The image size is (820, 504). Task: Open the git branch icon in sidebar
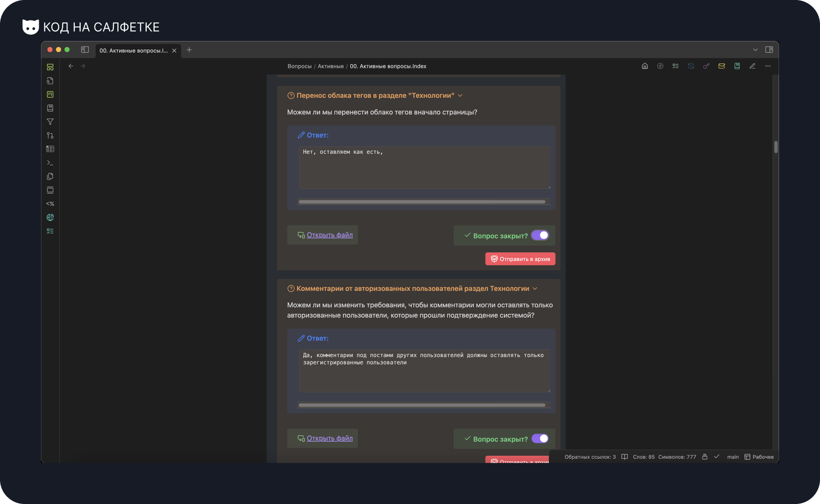[x=50, y=135]
